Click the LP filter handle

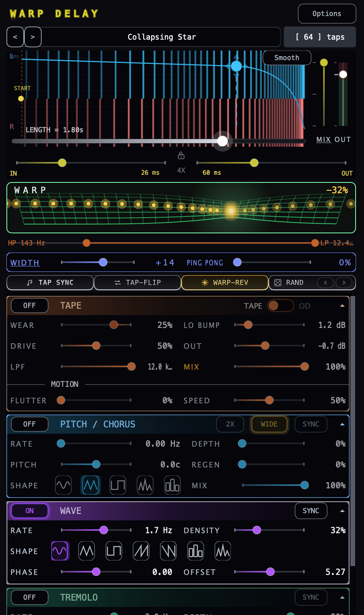pyautogui.click(x=315, y=243)
